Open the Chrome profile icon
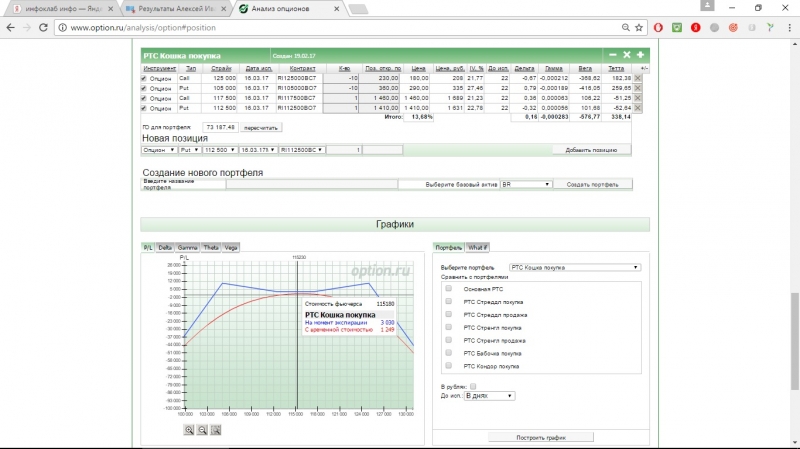Viewport: 800px width, 449px height. click(707, 6)
